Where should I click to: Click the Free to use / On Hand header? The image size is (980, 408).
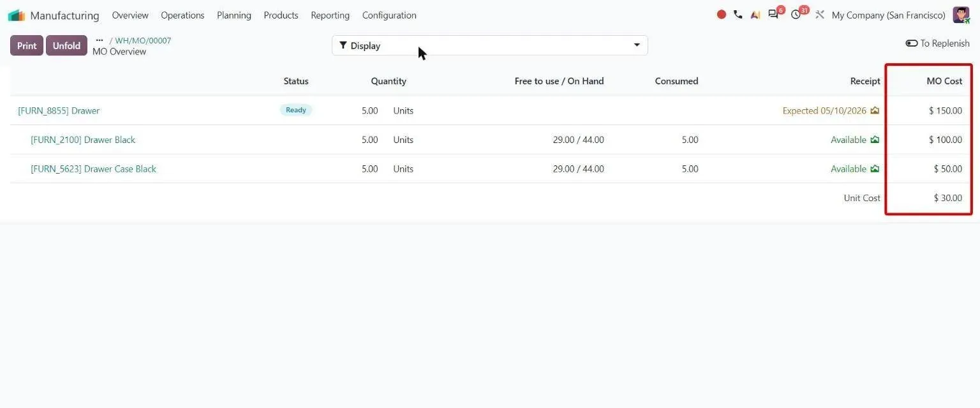click(559, 81)
